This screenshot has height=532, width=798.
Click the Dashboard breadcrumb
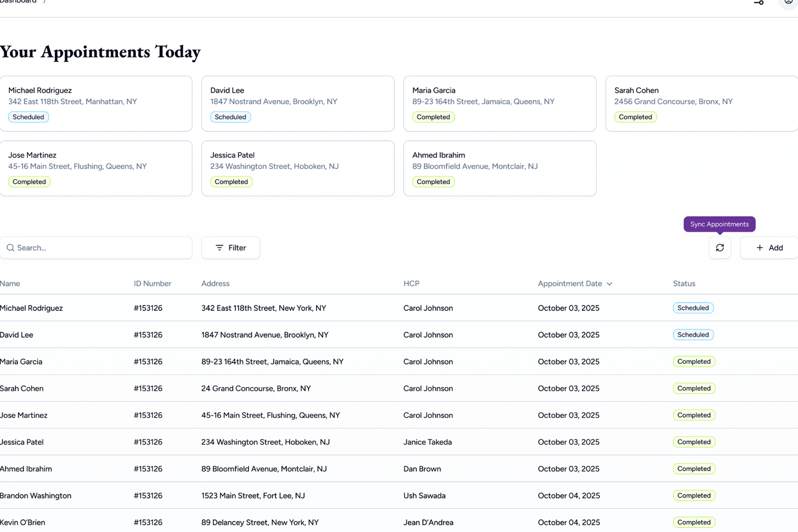[x=18, y=2]
